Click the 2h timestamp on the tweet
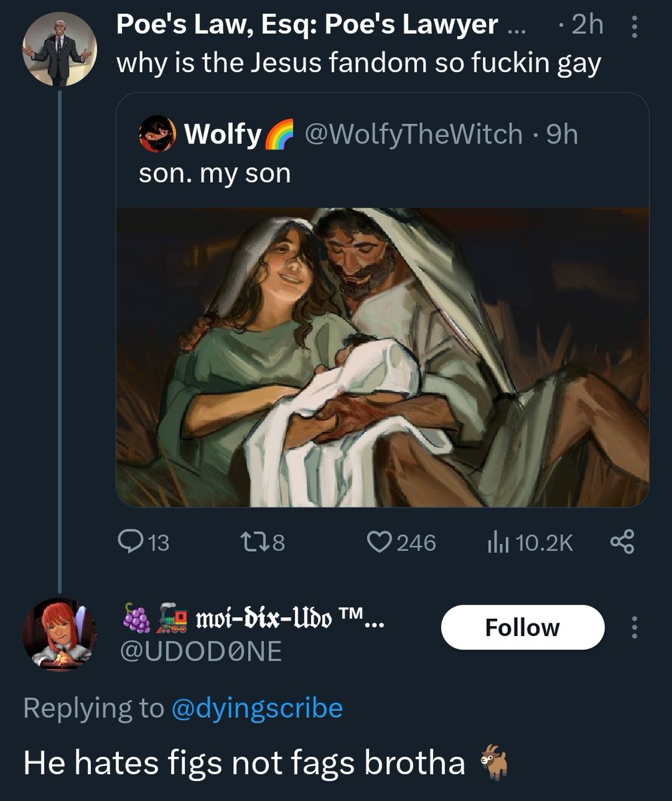The width and height of the screenshot is (672, 801). (x=587, y=25)
